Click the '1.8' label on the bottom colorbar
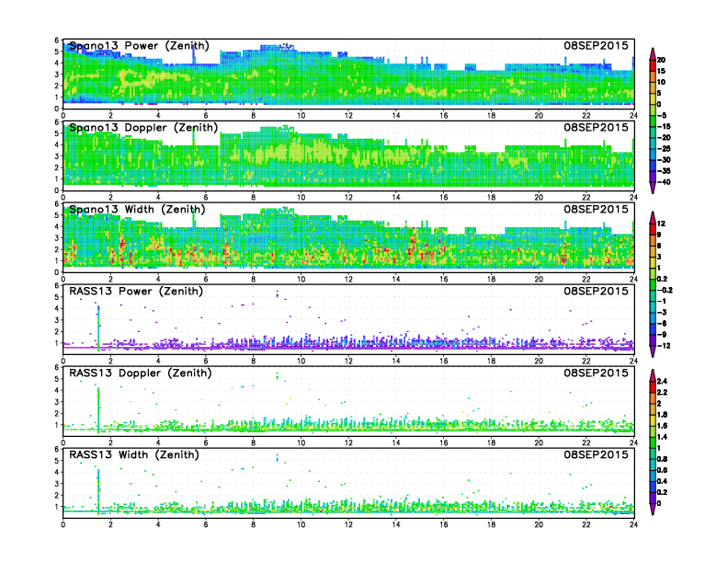This screenshot has width=728, height=563. (x=662, y=415)
